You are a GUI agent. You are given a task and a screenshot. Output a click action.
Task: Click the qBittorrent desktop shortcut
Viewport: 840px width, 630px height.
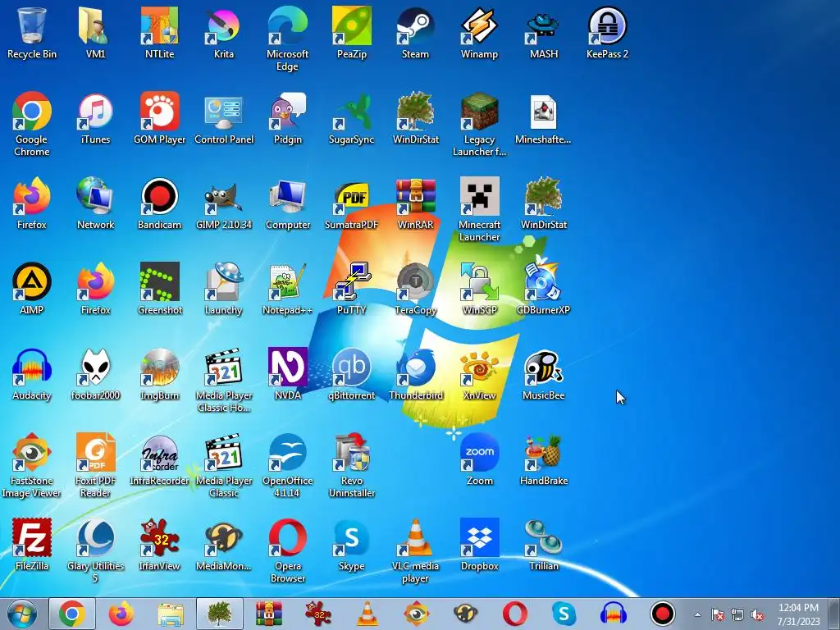351,374
